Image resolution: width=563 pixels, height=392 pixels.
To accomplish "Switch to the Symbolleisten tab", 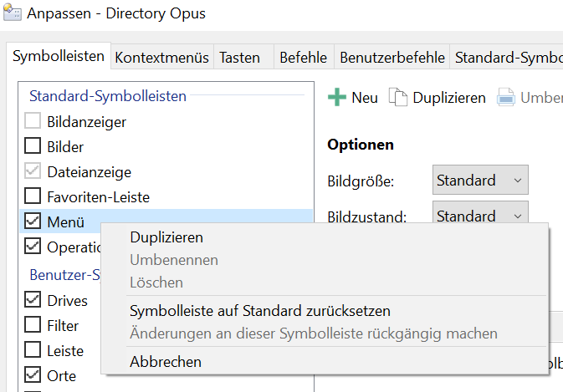I will tap(59, 56).
